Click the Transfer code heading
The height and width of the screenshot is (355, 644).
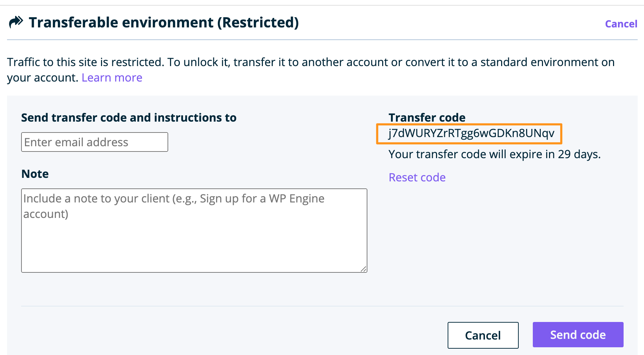(x=427, y=117)
